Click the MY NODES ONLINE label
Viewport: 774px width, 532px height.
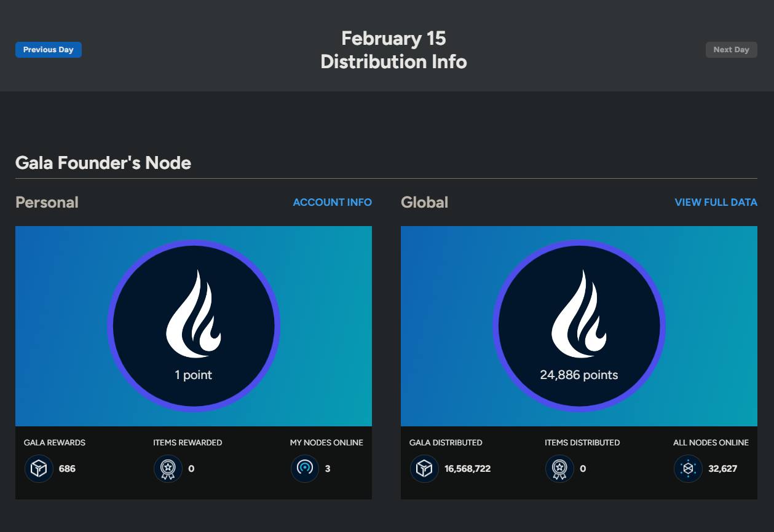coord(326,442)
